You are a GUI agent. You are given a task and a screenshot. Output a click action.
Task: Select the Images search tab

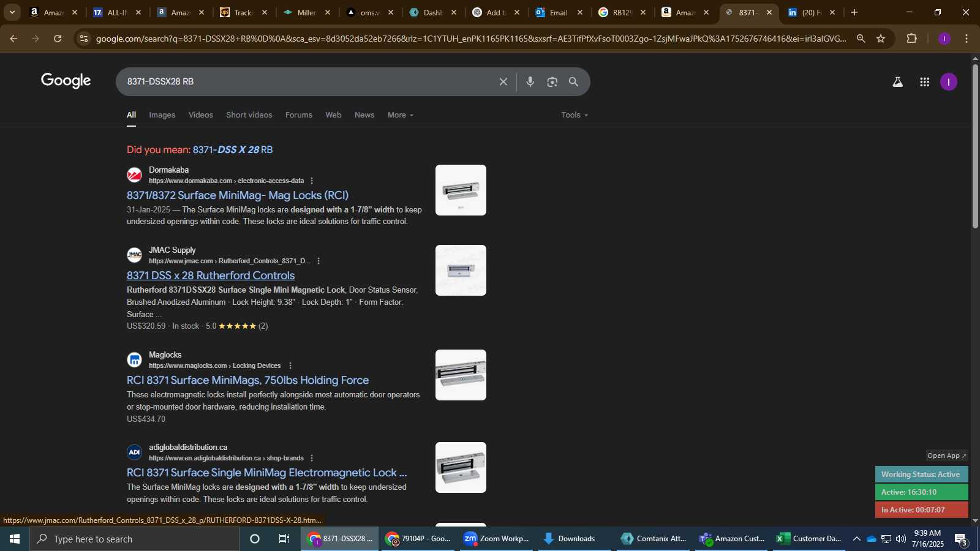coord(162,115)
